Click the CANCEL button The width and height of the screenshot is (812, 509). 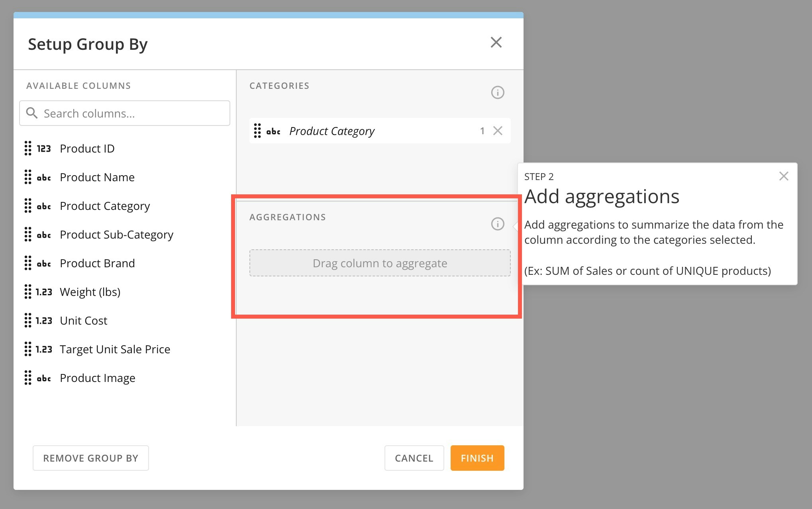click(414, 458)
